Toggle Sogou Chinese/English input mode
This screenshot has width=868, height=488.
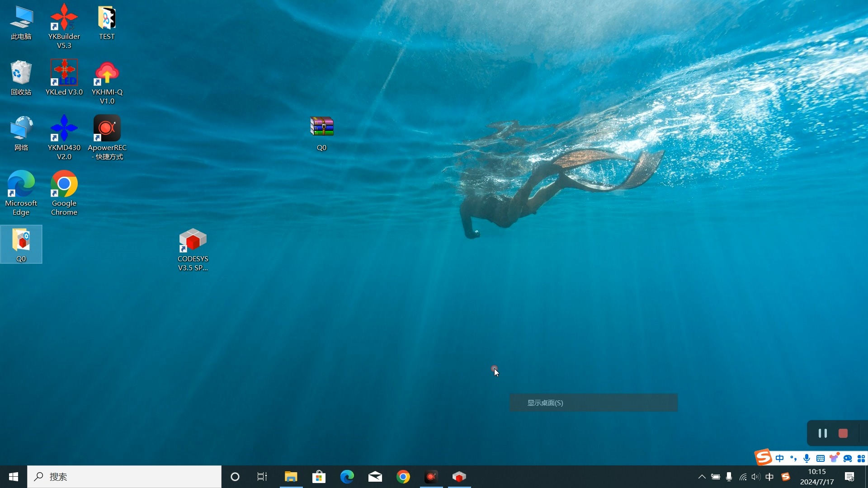tap(780, 458)
